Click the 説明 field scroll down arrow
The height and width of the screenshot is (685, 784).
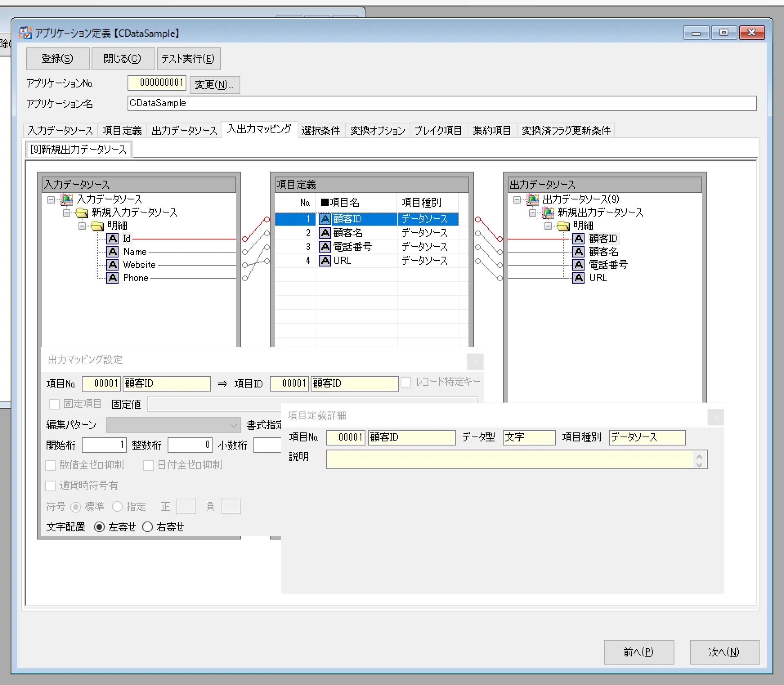[x=699, y=464]
